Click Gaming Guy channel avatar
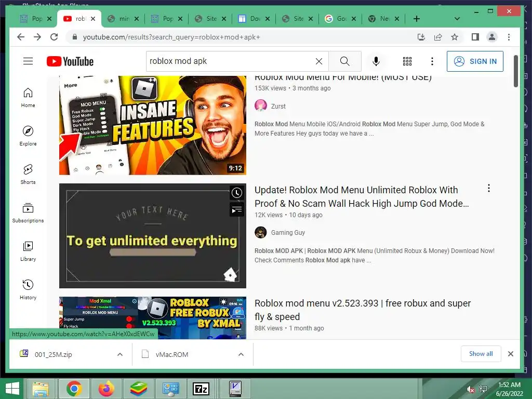Screen dimensions: 532x399 click(261, 232)
